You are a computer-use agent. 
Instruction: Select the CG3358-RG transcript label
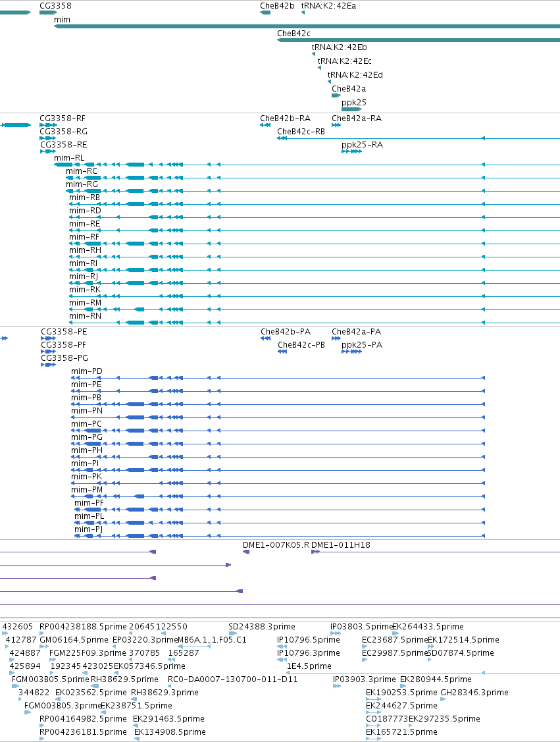[63, 131]
